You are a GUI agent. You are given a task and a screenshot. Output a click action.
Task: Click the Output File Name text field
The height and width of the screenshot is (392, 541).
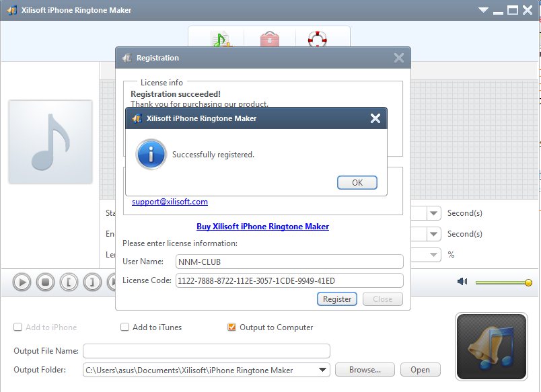[206, 351]
